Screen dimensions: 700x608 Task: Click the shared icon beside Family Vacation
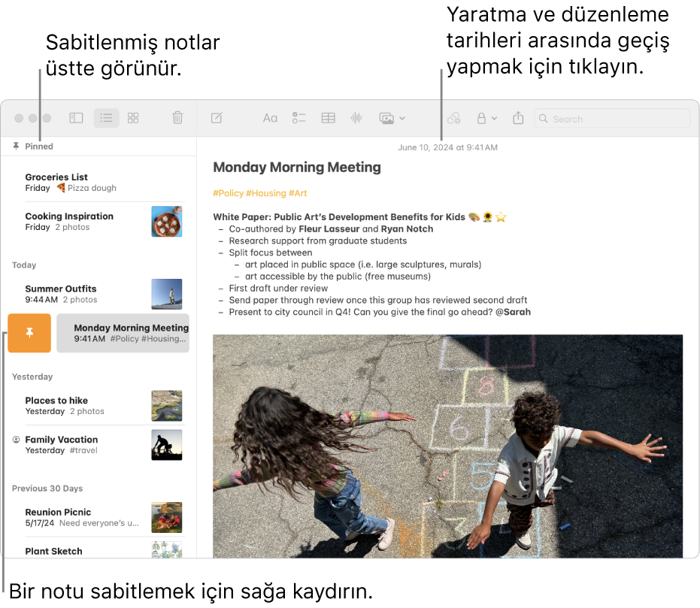coord(16,440)
